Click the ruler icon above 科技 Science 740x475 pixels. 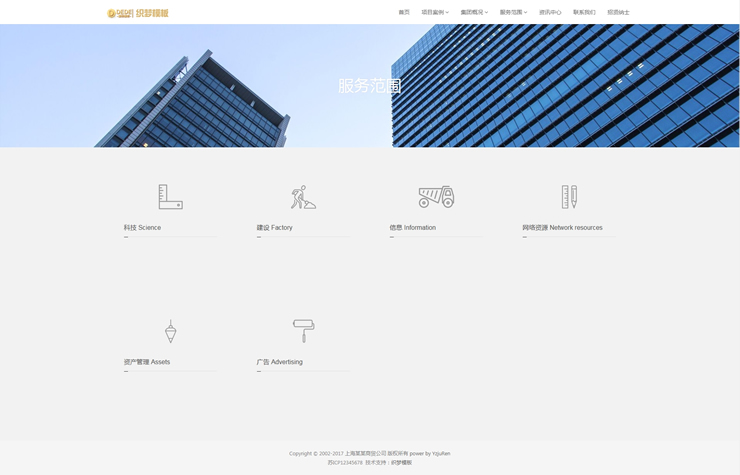point(170,197)
